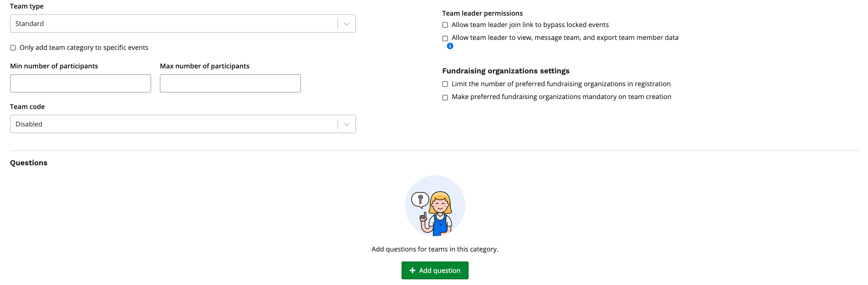The image size is (868, 285).
Task: Focus the Max number of participants field
Action: pyautogui.click(x=230, y=83)
